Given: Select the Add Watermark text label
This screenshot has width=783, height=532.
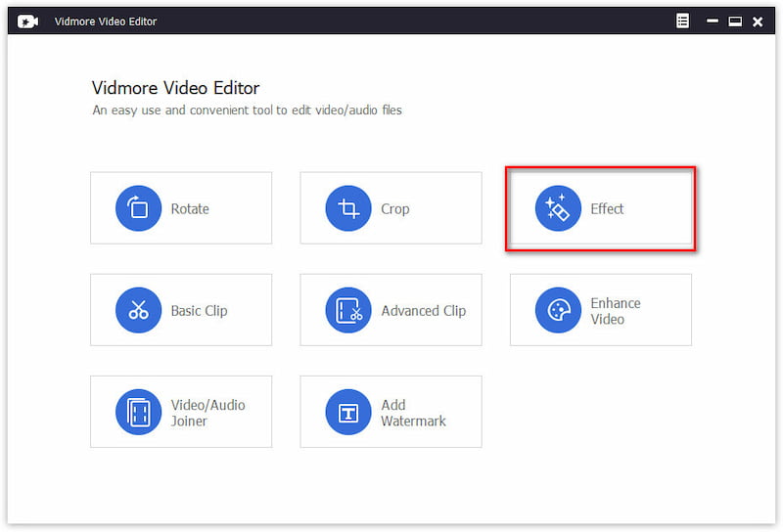Looking at the screenshot, I should 413,413.
